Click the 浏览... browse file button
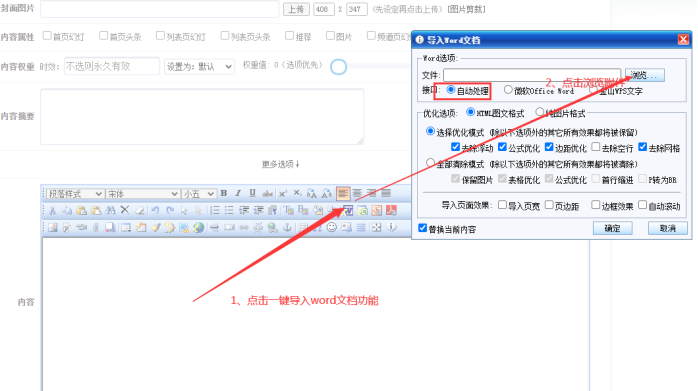The image size is (698, 391). [x=645, y=75]
